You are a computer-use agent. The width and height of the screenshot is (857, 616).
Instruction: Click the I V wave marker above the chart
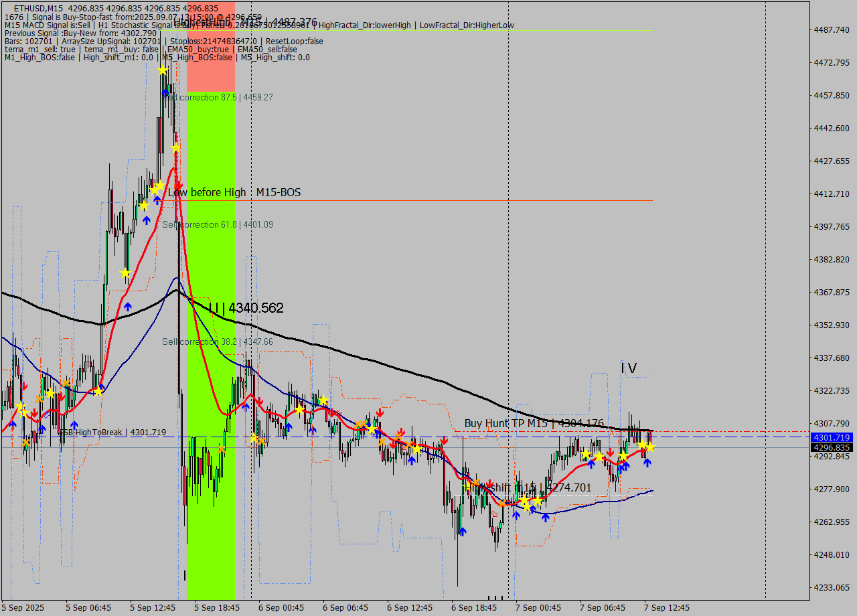(628, 368)
